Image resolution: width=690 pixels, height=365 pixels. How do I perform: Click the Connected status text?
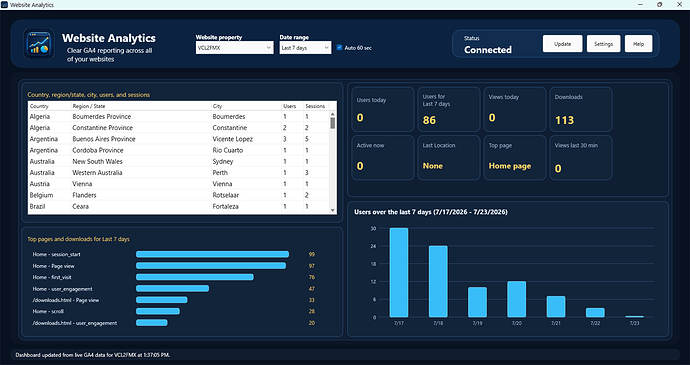click(x=488, y=50)
